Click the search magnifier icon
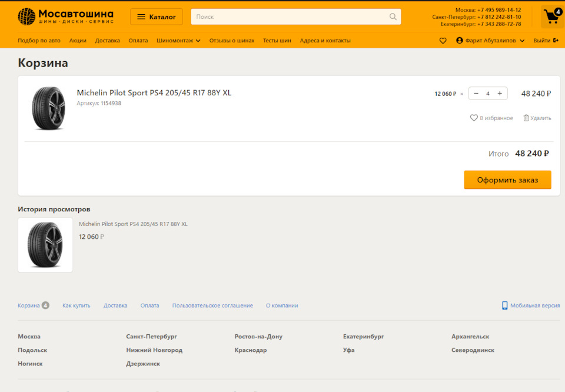 coord(393,16)
